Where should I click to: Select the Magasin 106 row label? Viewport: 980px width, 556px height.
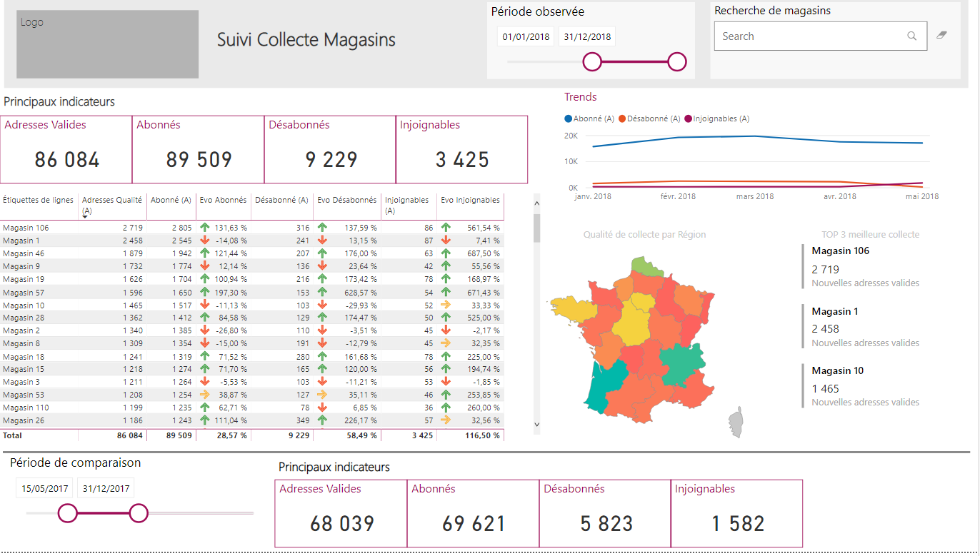(26, 228)
